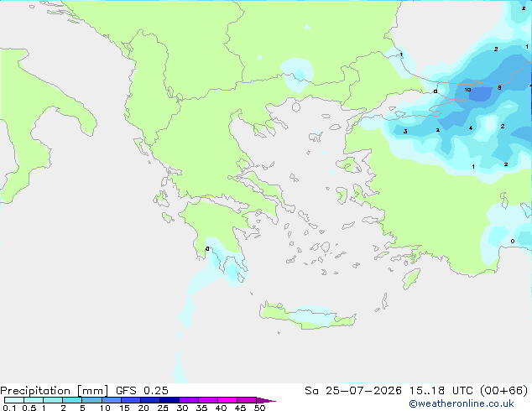Choose the 40–45 mm magenta legend swatch
Screen dimensions: 532x411
pyautogui.click(x=227, y=400)
